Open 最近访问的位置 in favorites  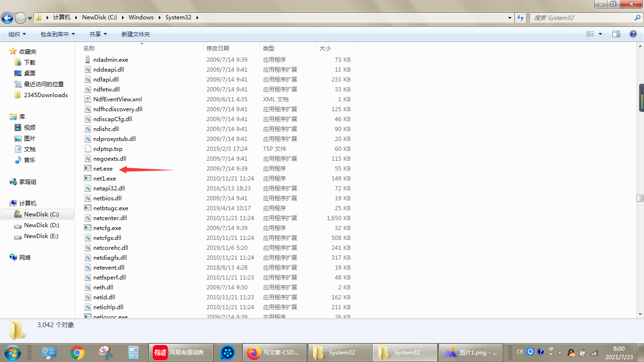[x=44, y=84]
